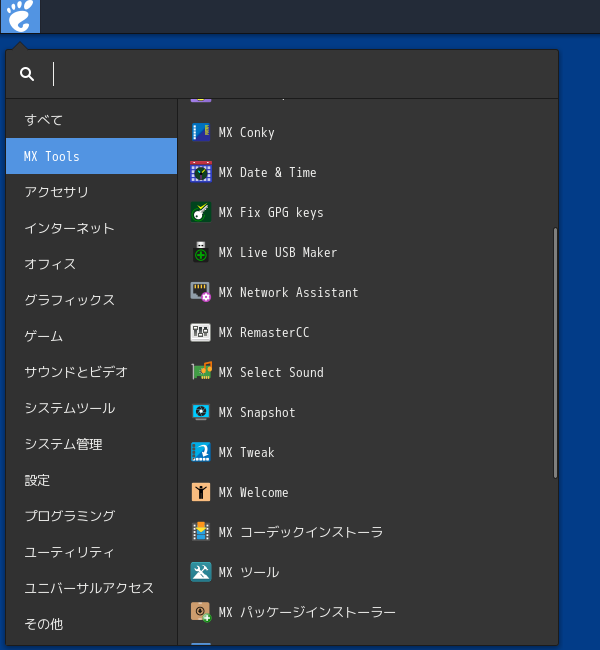Launch MX Live USB Maker icon
This screenshot has height=650, width=600.
click(x=201, y=252)
